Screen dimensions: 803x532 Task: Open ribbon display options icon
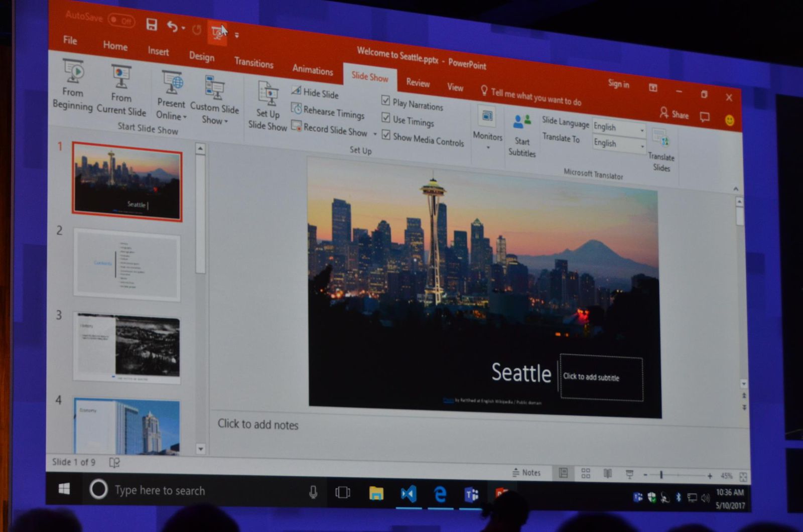[653, 87]
